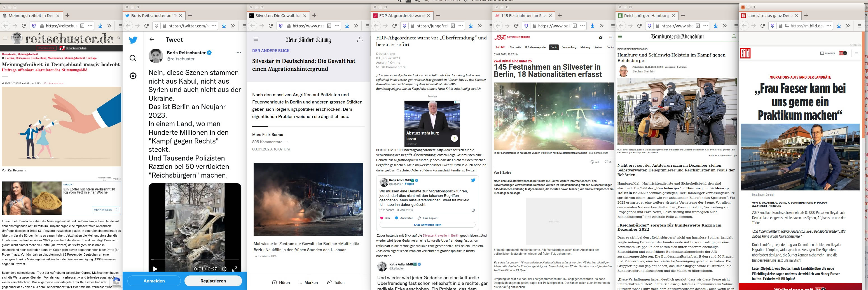Open Silvesterkrawalle in Berlin link
This screenshot has height=290, width=868.
click(441, 235)
